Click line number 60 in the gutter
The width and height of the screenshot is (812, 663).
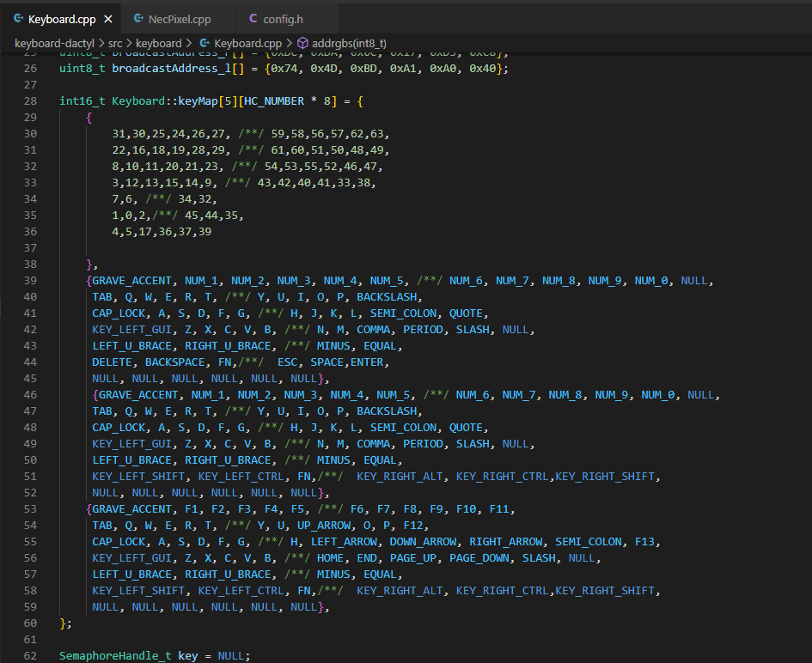31,623
